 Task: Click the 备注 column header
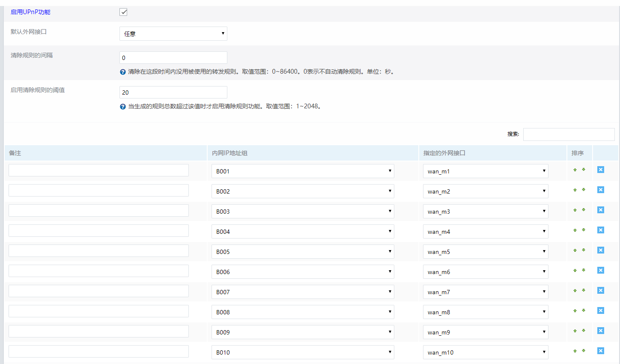[15, 153]
